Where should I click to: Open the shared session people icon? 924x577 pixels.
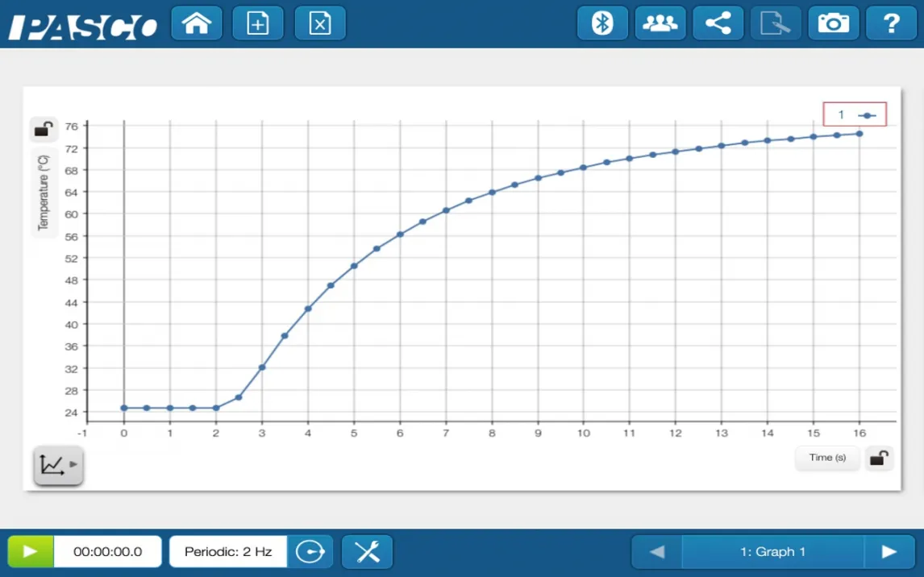click(660, 23)
